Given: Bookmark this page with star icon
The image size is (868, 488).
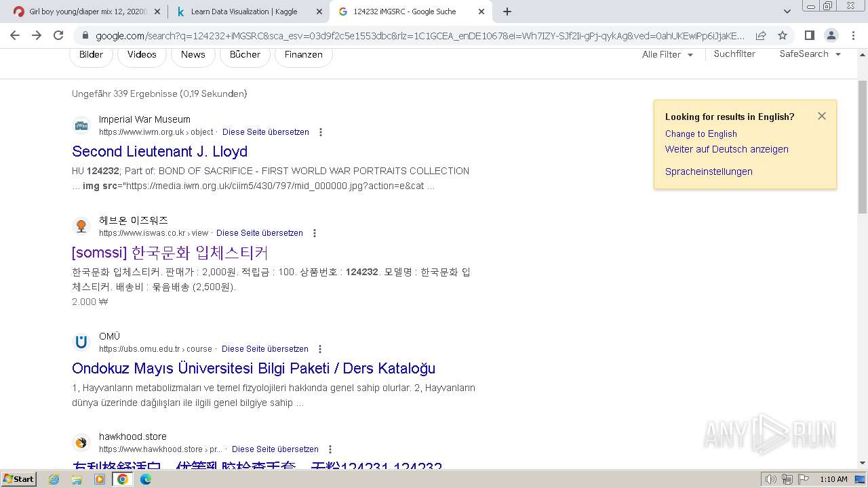Looking at the screenshot, I should tap(783, 36).
